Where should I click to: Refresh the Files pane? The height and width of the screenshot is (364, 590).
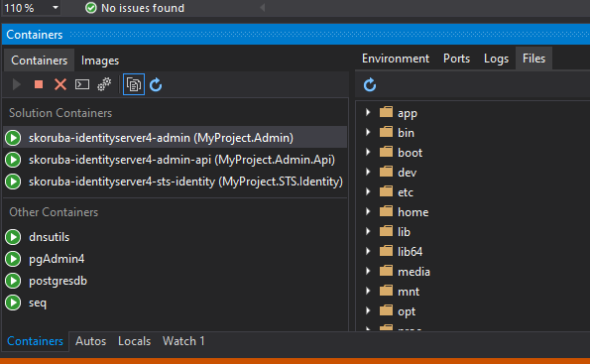coord(370,84)
